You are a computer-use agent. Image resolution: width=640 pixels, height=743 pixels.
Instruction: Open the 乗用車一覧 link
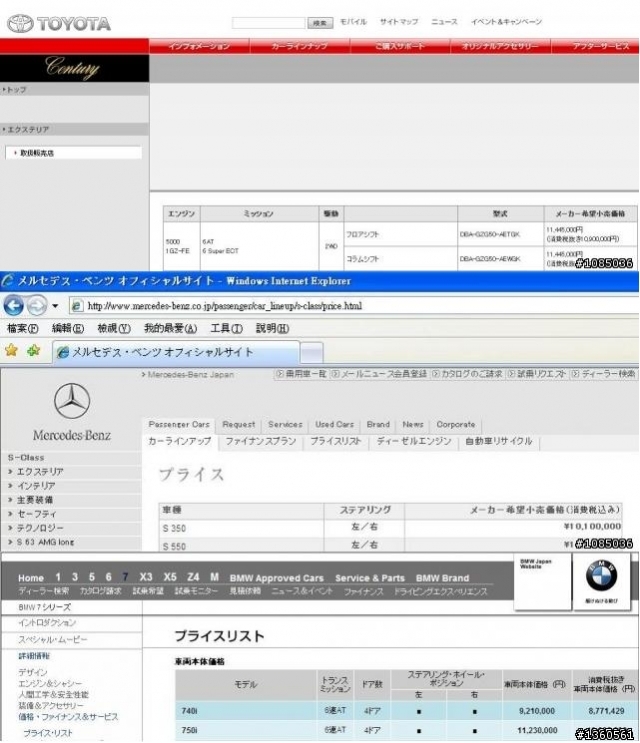tap(302, 374)
